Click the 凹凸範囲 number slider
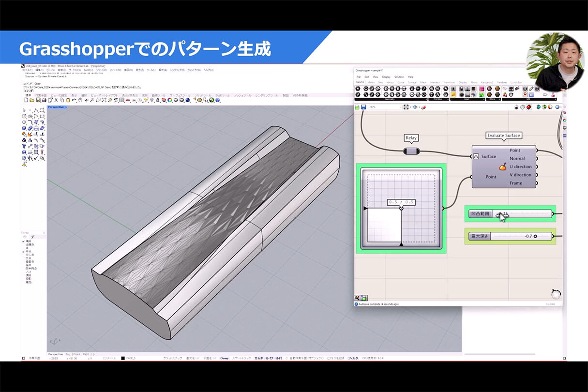This screenshot has height=392, width=588. point(510,214)
